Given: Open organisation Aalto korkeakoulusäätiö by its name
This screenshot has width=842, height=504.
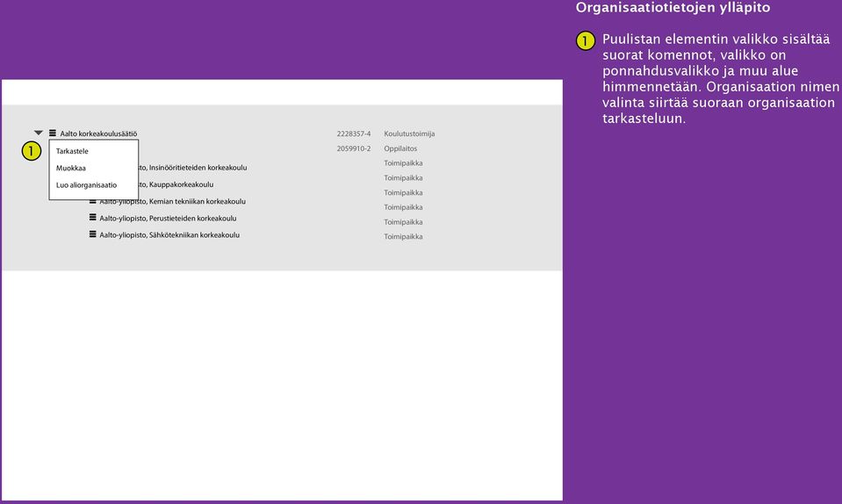Looking at the screenshot, I should click(98, 133).
